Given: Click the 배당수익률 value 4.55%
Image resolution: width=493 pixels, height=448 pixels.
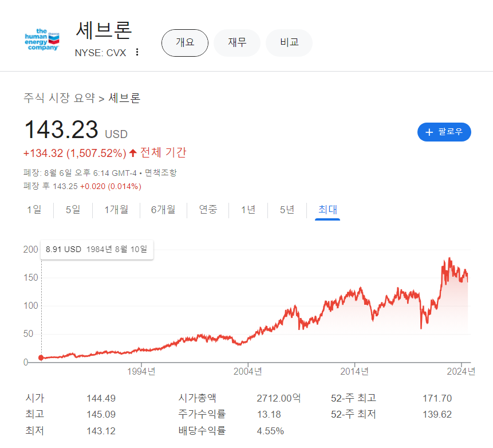Looking at the screenshot, I should coord(270,431).
